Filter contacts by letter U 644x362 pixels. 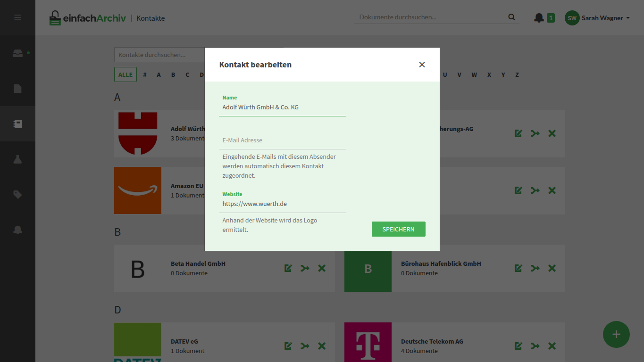445,75
